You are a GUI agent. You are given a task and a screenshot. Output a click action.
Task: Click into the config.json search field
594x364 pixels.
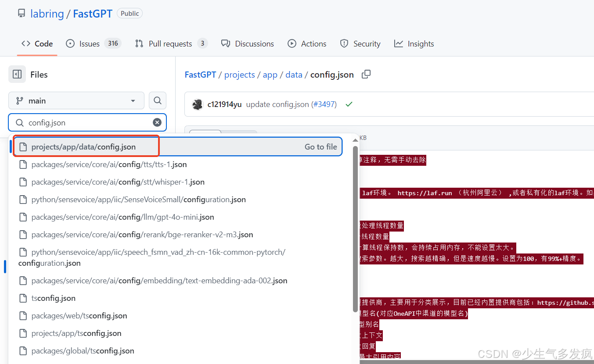(87, 123)
